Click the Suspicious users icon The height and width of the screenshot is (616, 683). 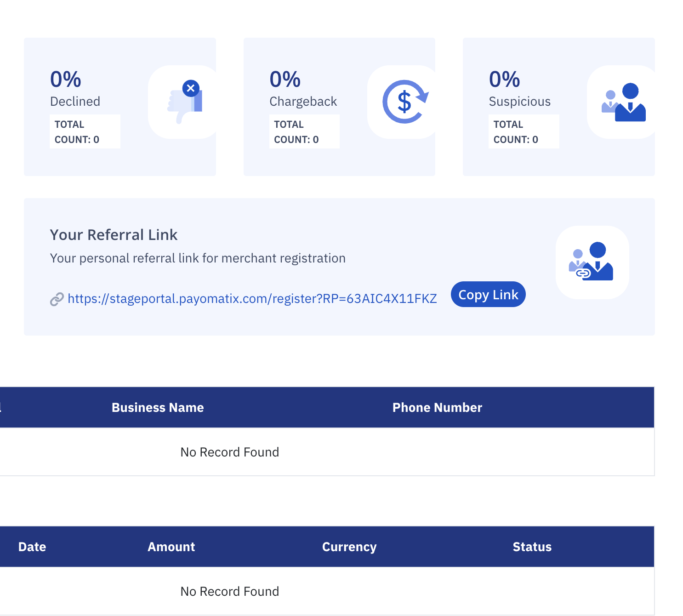pyautogui.click(x=624, y=102)
